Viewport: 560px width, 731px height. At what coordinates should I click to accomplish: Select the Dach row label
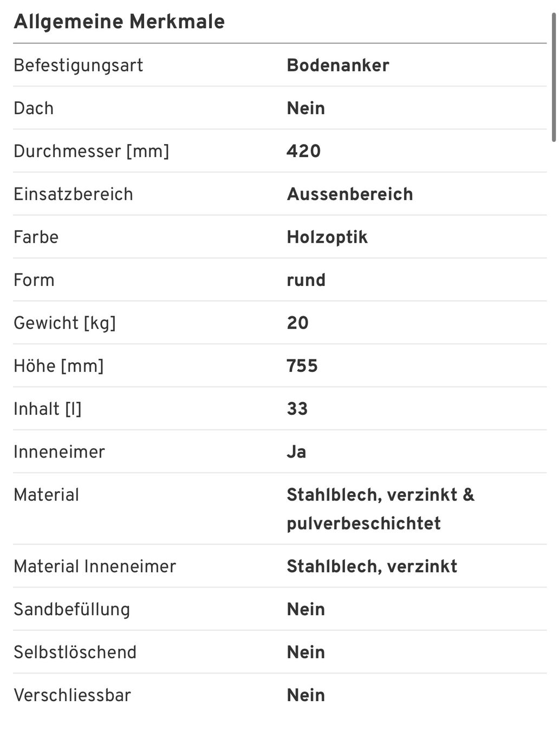34,108
